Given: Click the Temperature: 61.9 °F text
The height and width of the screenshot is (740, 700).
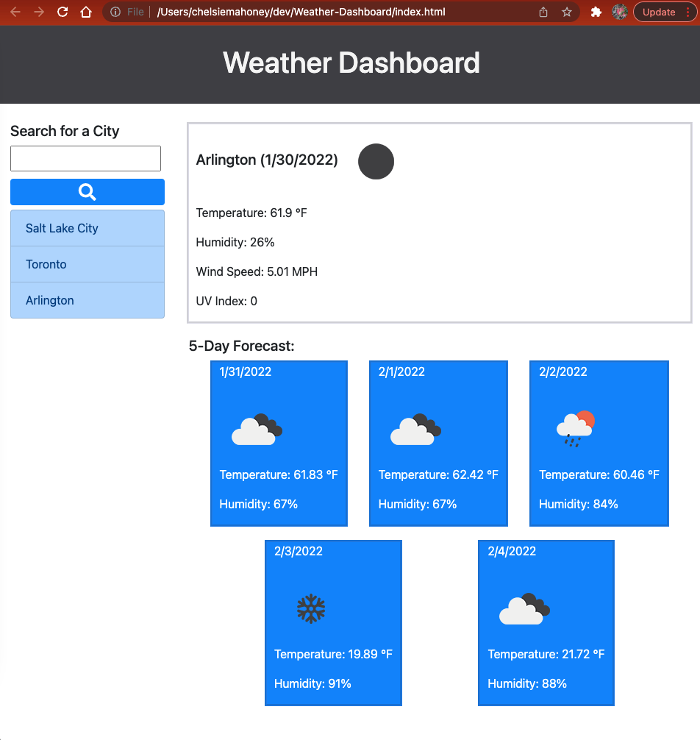Looking at the screenshot, I should pyautogui.click(x=251, y=213).
